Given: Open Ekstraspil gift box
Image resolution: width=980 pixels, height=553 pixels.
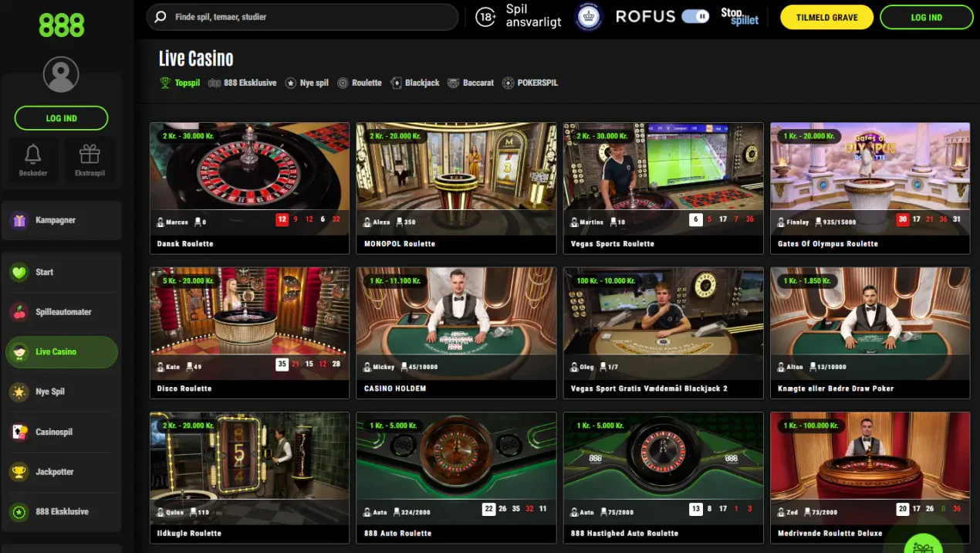Looking at the screenshot, I should click(90, 154).
